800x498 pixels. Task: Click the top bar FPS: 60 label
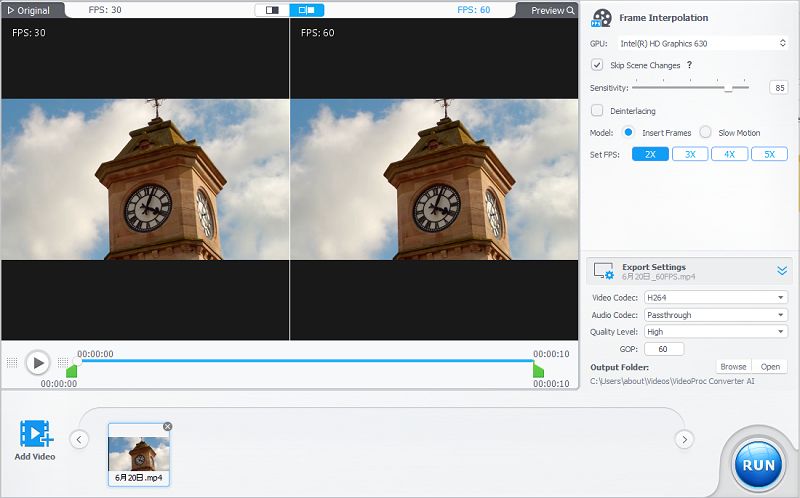pyautogui.click(x=473, y=10)
